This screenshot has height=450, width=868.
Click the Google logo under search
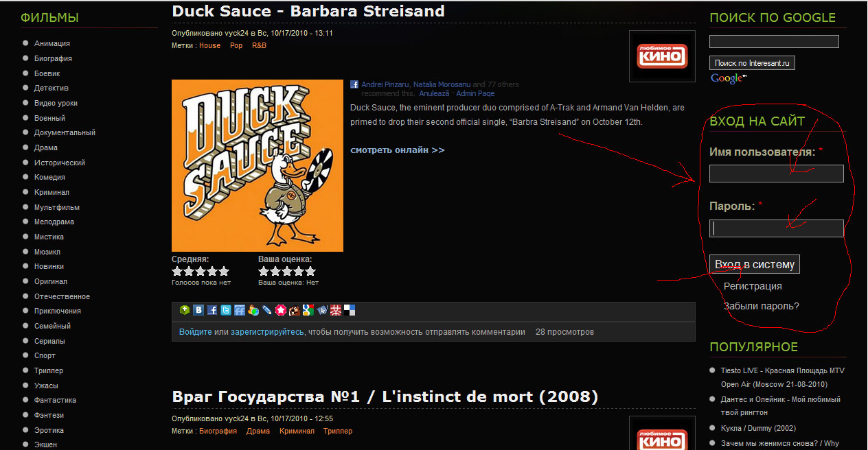[x=728, y=79]
